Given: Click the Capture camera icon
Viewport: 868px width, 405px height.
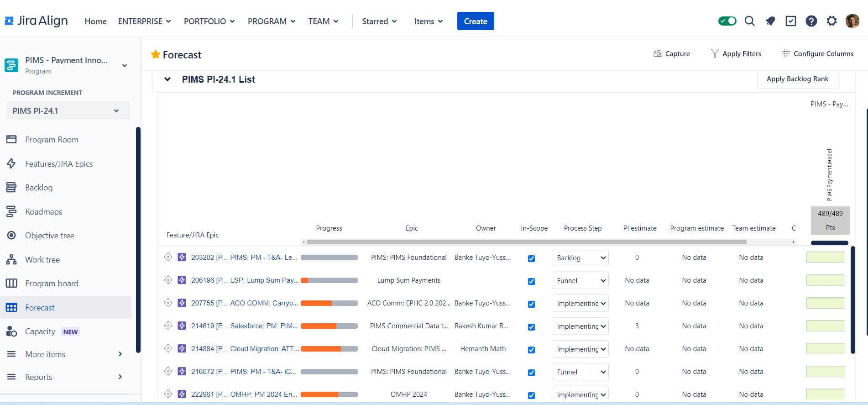Looking at the screenshot, I should click(x=658, y=53).
